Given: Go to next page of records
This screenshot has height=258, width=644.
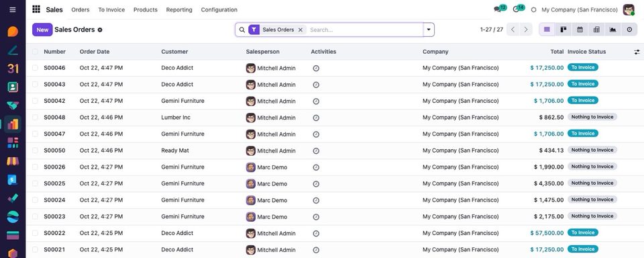Looking at the screenshot, I should [526, 30].
